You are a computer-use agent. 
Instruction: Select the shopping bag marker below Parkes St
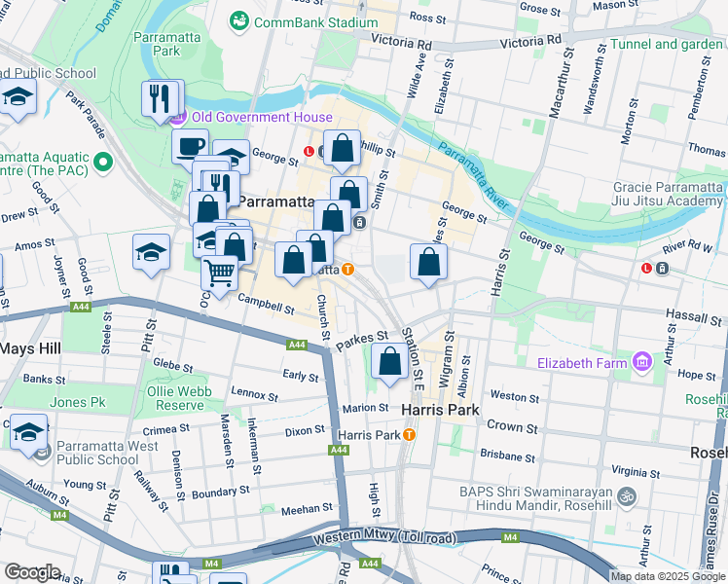[389, 362]
